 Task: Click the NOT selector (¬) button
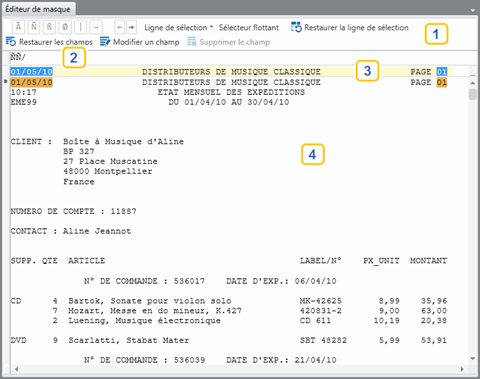96,27
